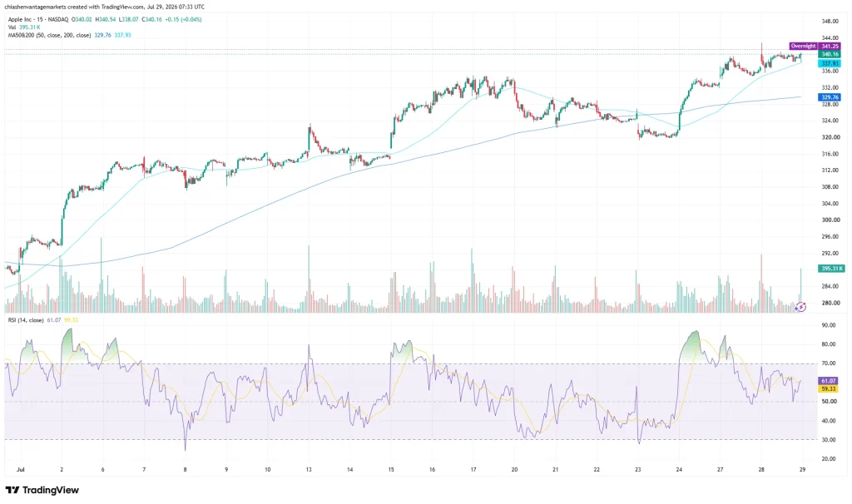
Task: Click the 312.00 price axis label
Action: tap(830, 170)
